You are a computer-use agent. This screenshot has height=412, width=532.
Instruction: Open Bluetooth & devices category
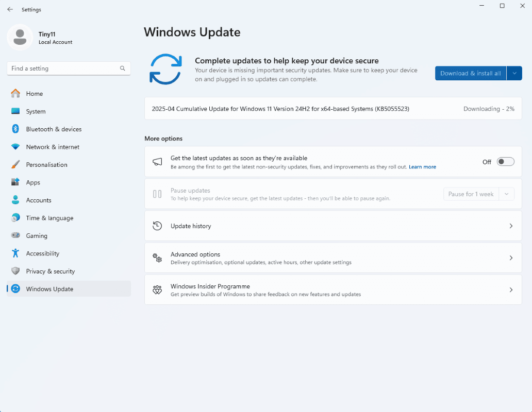(x=69, y=129)
